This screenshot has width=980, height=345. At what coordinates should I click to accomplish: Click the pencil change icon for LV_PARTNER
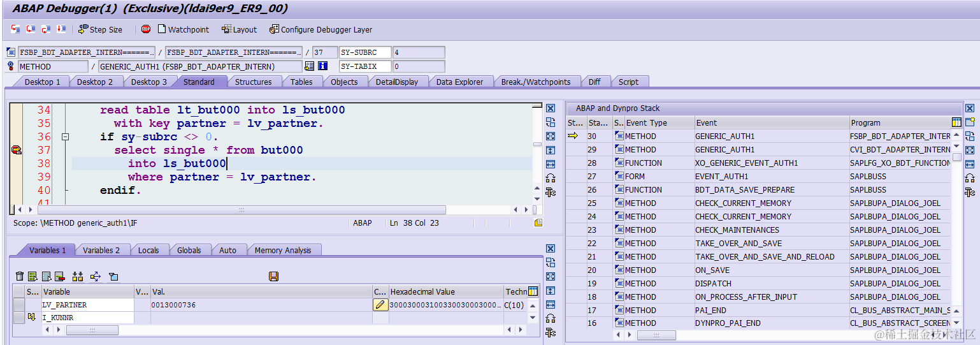point(380,305)
